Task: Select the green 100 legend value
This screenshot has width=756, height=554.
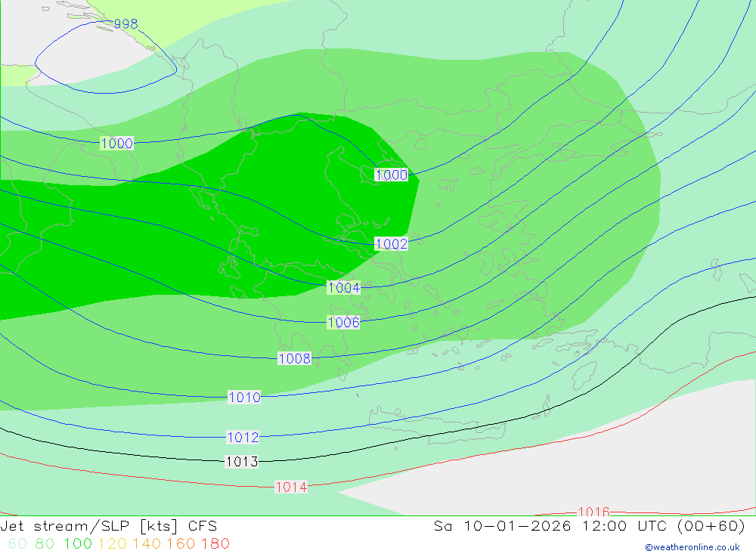Action: point(78,543)
